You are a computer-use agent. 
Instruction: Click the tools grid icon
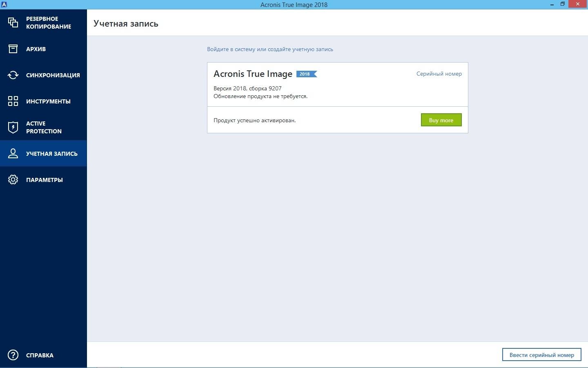point(13,101)
